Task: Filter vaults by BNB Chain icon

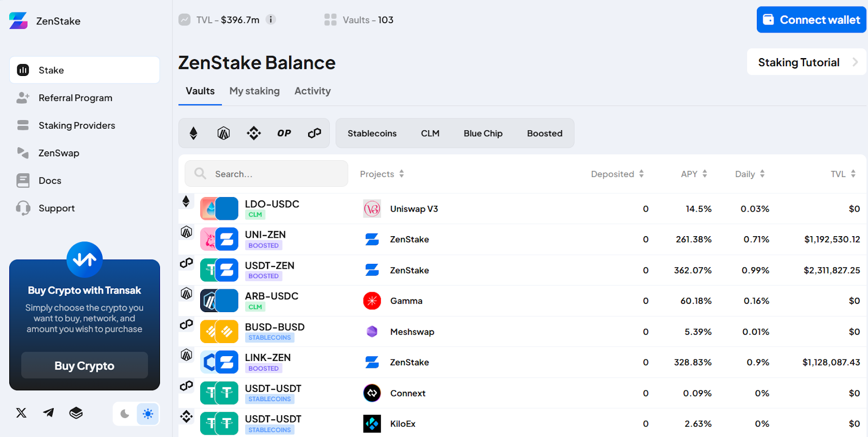Action: 254,133
